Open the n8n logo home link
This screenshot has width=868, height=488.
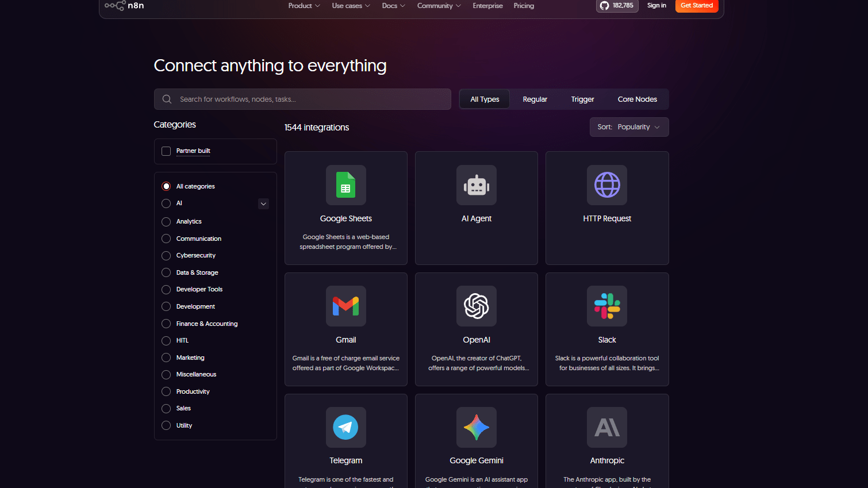[124, 6]
